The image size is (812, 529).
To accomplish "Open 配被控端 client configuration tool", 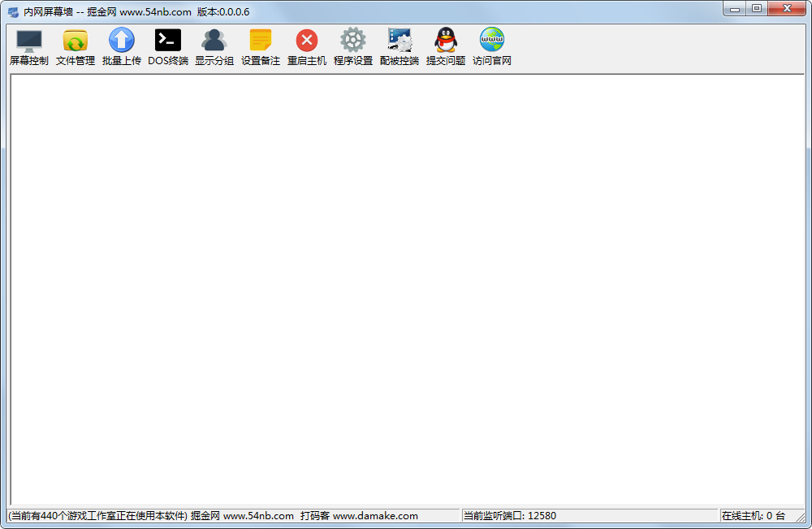I will pyautogui.click(x=400, y=46).
